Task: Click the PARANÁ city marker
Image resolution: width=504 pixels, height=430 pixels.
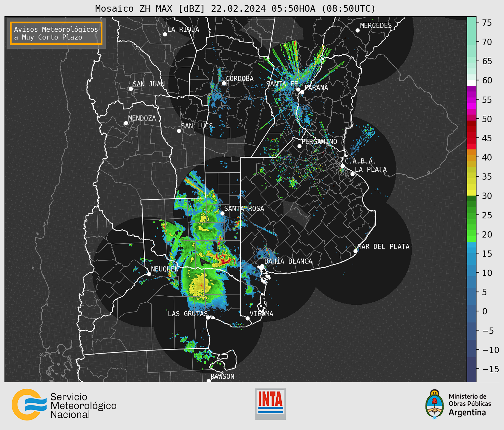Action: click(302, 92)
